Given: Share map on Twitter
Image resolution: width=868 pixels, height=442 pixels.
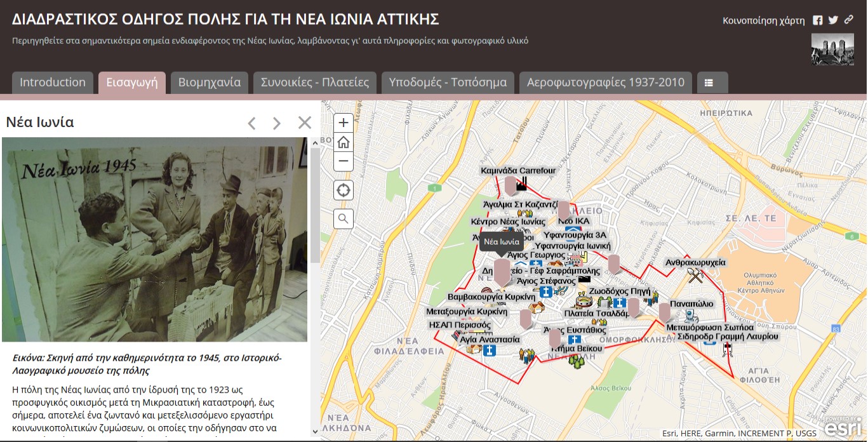Looking at the screenshot, I should tap(833, 20).
